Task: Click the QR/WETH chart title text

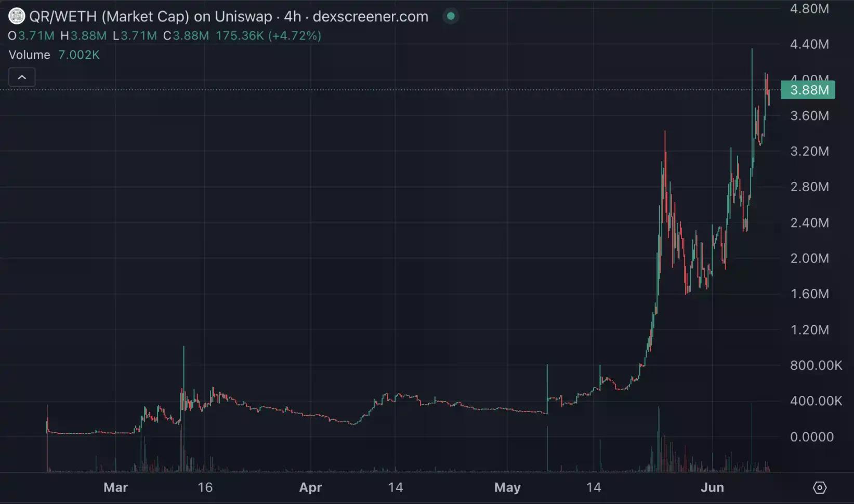Action: [229, 17]
